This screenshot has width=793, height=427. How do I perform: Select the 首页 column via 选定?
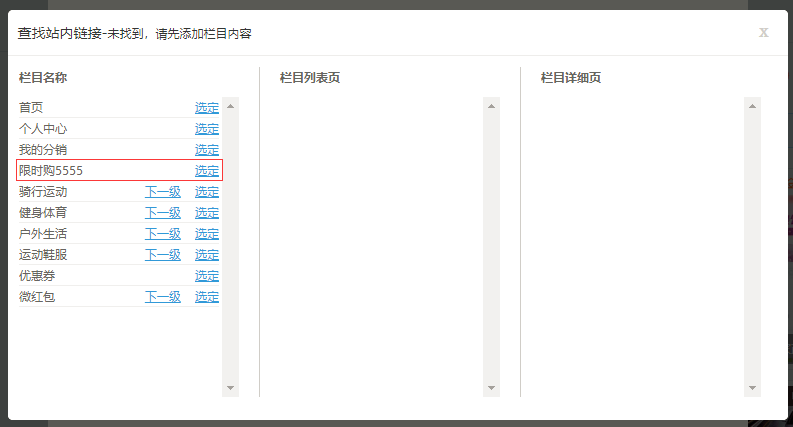click(x=207, y=108)
